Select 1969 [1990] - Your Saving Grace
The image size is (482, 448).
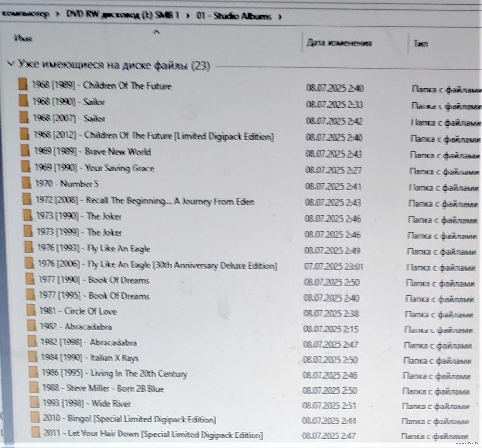pos(94,168)
